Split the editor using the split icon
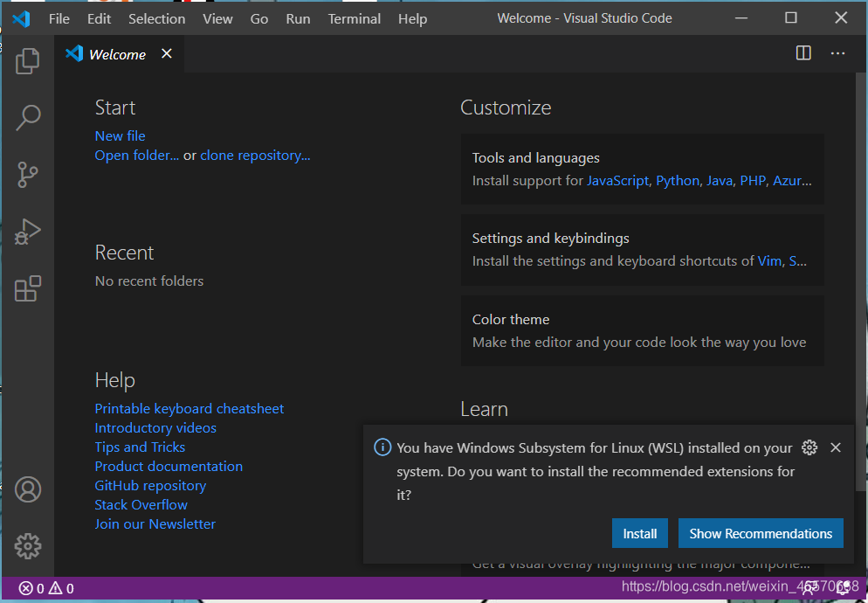The width and height of the screenshot is (868, 603). 803,52
